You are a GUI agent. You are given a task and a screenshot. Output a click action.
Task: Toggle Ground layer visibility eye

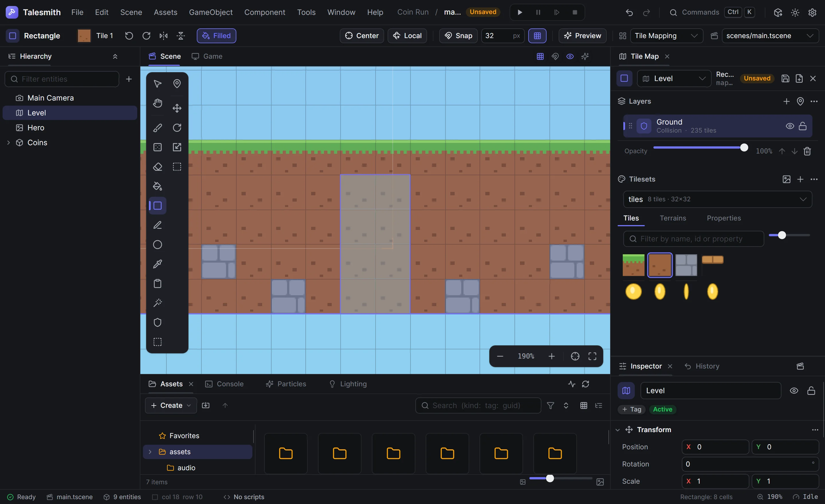pyautogui.click(x=790, y=126)
